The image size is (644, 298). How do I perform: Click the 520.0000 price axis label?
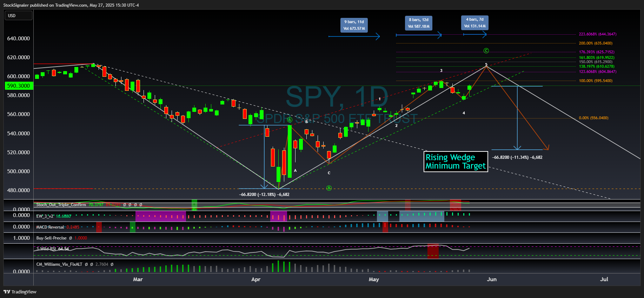pyautogui.click(x=18, y=152)
